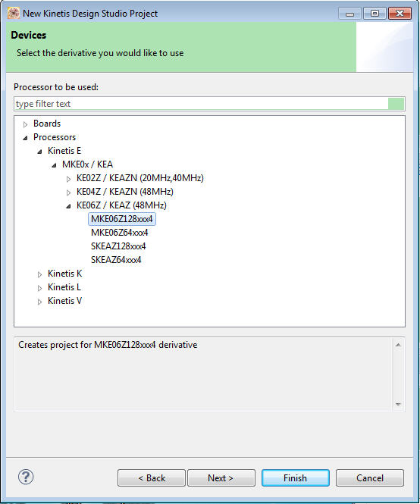Click description box scroll down arrow
This screenshot has width=420, height=504.
[x=398, y=404]
